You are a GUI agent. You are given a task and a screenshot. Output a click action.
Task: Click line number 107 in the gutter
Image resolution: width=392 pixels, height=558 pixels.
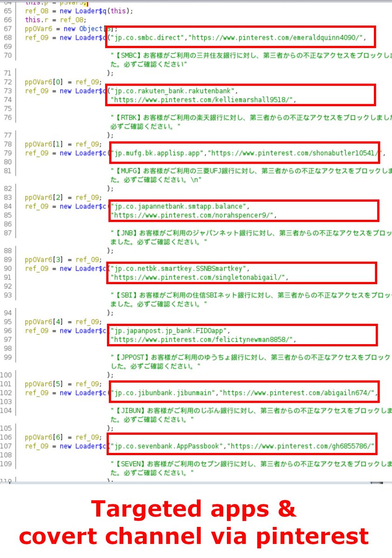tap(7, 446)
